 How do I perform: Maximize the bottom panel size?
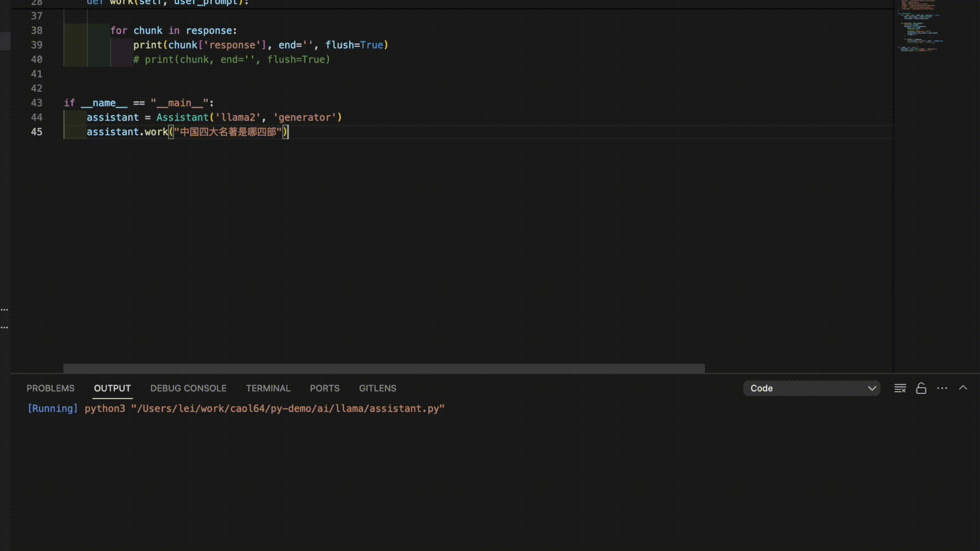click(963, 388)
